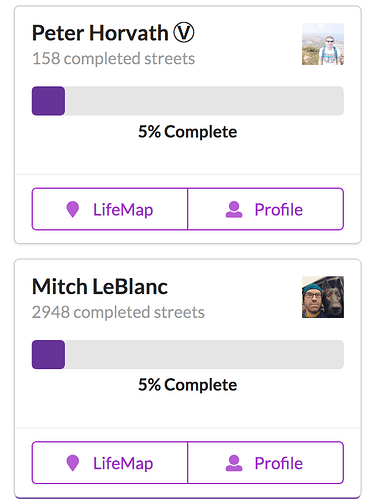
Task: Click person icon in Peter Horvath's card
Action: click(x=234, y=209)
